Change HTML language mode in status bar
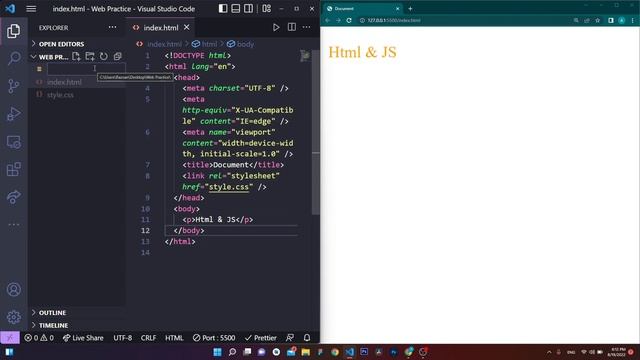The height and width of the screenshot is (360, 640). click(174, 338)
